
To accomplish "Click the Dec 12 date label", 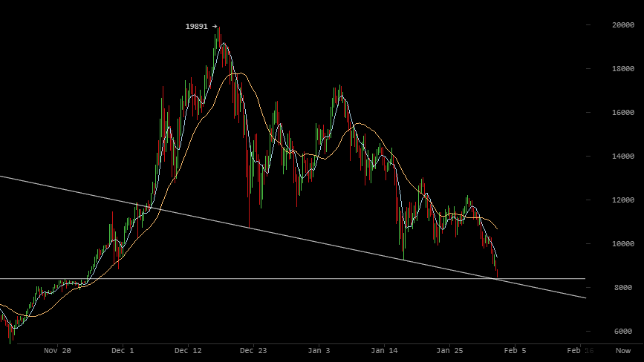I will [x=188, y=351].
